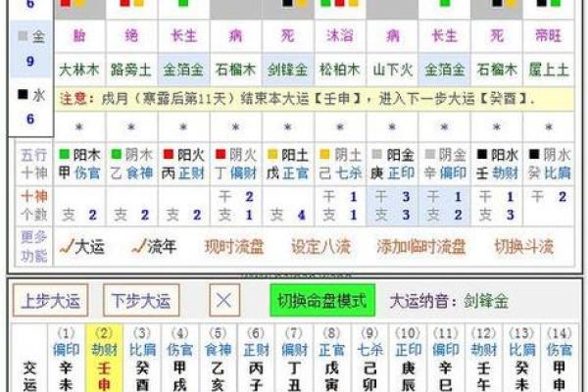Click the 下步大运 button
588x392 pixels.
(x=142, y=301)
